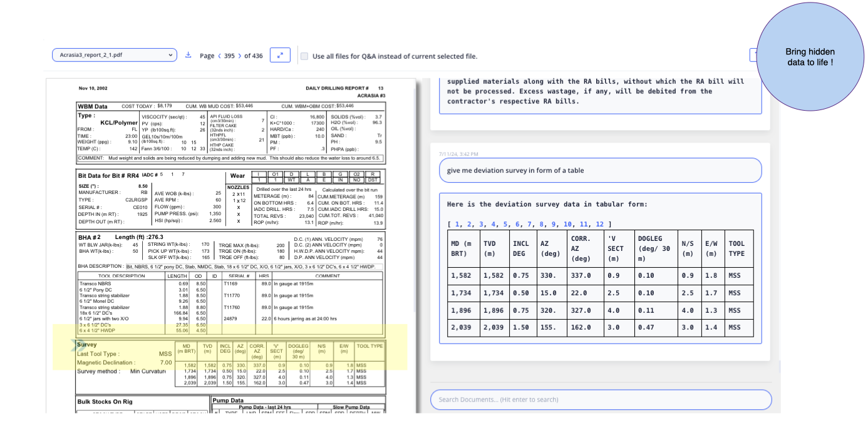
Task: Select 'MD (m BRT)' header in answer table
Action: (462, 248)
